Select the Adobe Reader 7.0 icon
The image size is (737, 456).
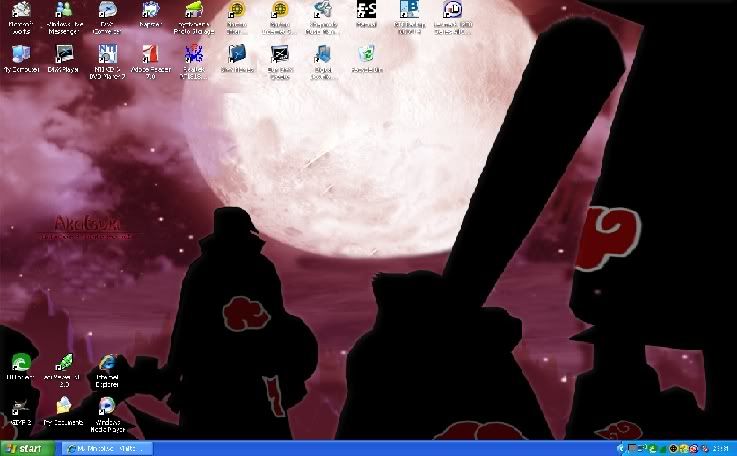148,56
